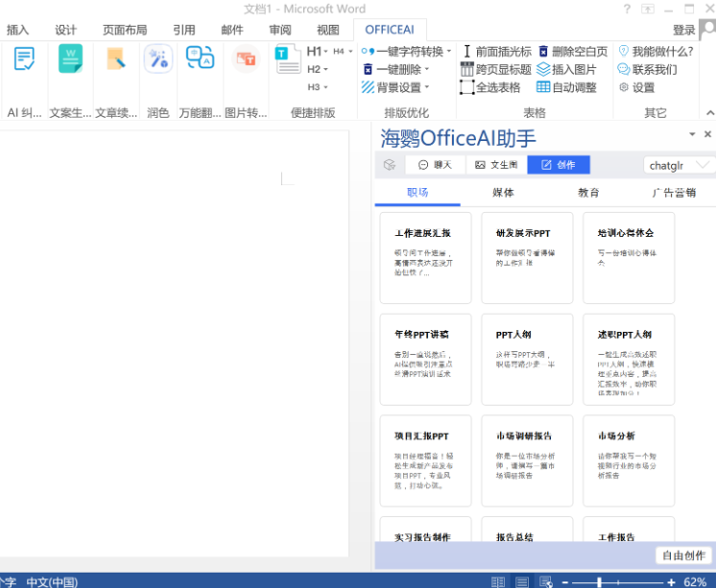Click 删除空白页 to remove blank pages

(x=573, y=52)
